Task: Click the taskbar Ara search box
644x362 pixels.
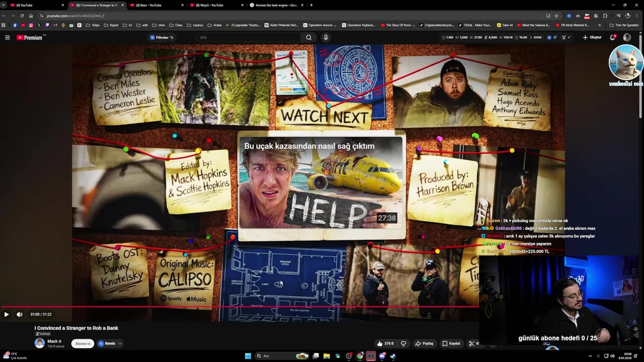Action: click(x=282, y=356)
